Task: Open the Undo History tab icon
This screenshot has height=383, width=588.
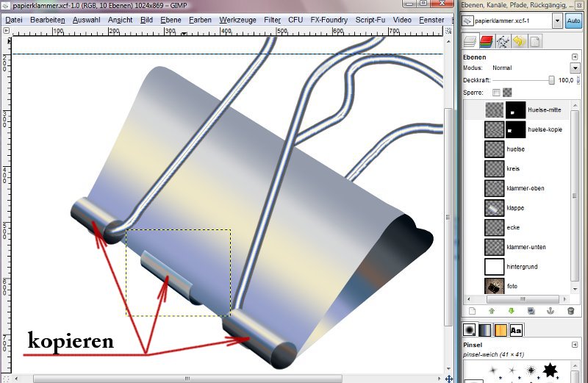Action: click(517, 43)
